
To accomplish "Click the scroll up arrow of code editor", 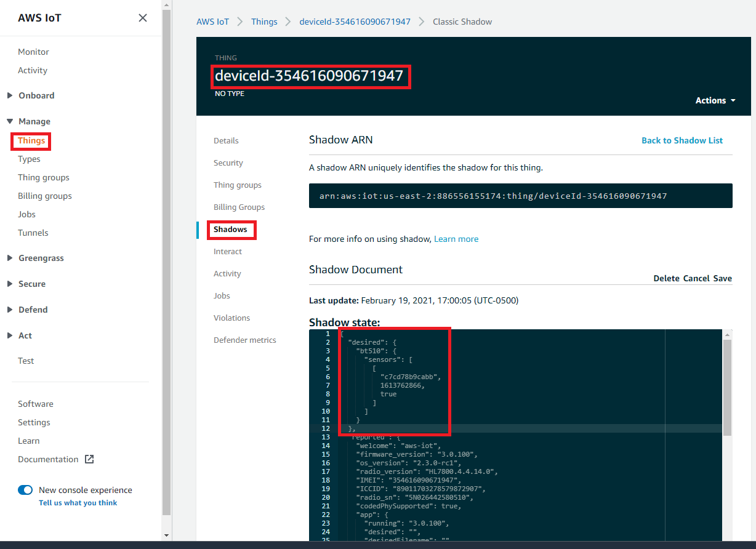I will click(x=728, y=334).
